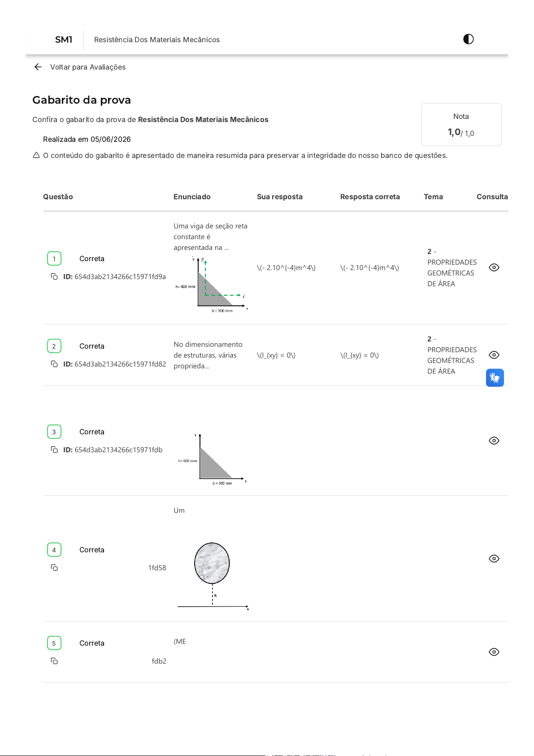The height and width of the screenshot is (756, 534).
Task: Select the number 1 question badge
Action: [54, 258]
